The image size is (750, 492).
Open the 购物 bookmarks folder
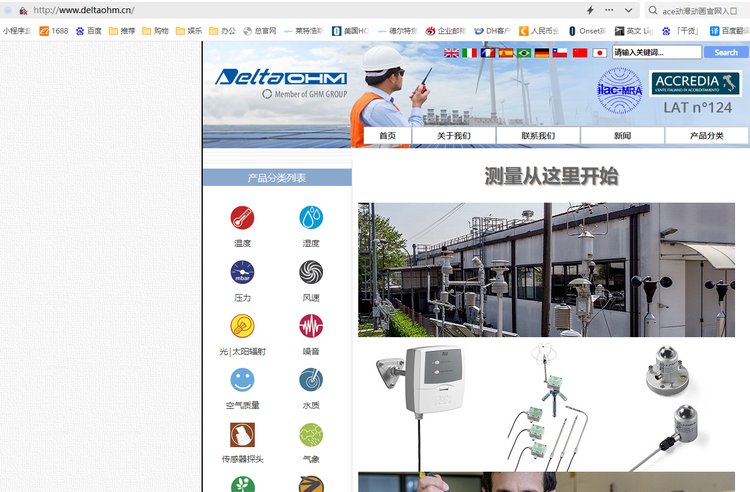click(x=154, y=31)
